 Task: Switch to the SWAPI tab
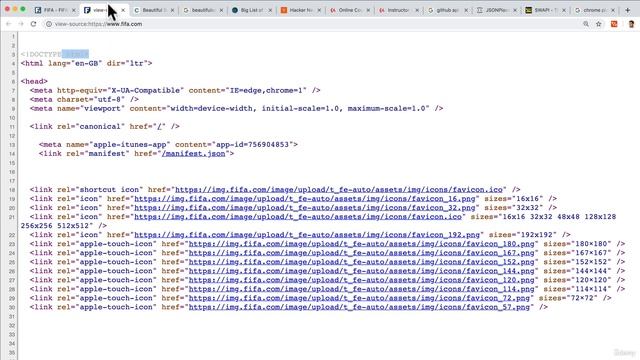point(546,10)
